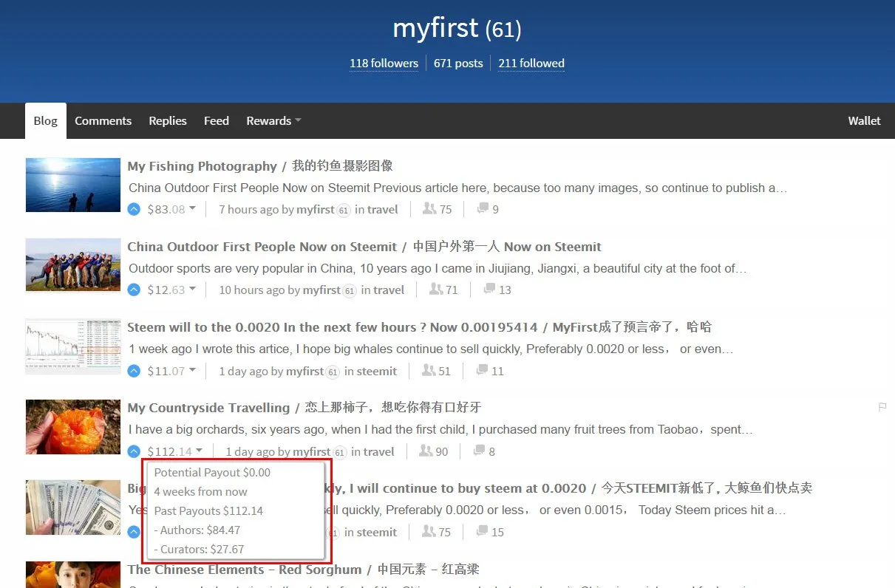Open comments icon showing 9 replies
Viewport: 895px width, 588px height.
[x=483, y=209]
